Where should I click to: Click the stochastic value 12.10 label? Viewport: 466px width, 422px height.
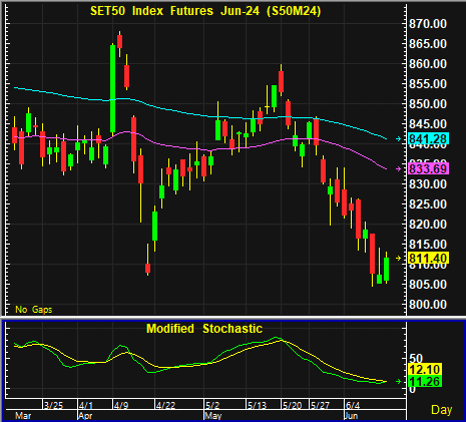pyautogui.click(x=425, y=369)
